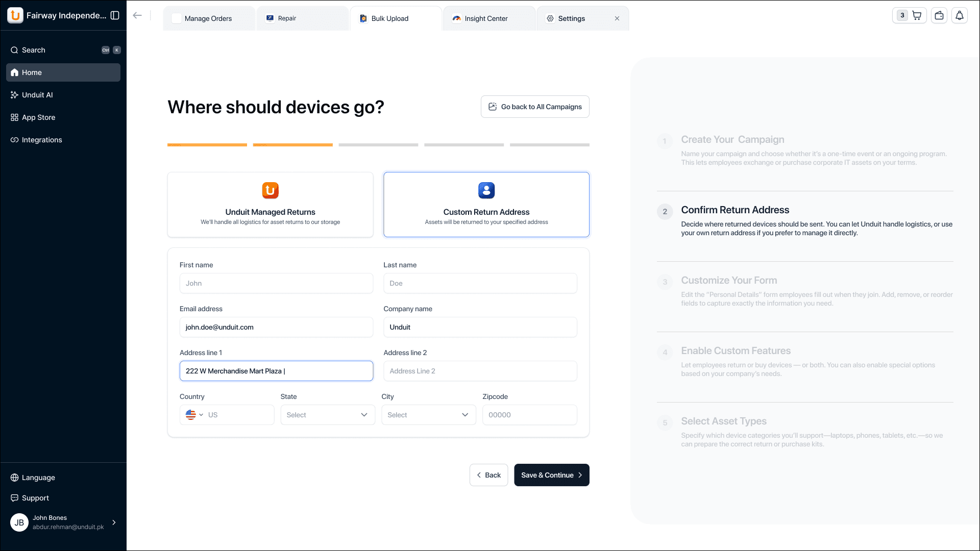Viewport: 980px width, 551px height.
Task: Switch to the Insight Center tab
Action: coord(485,18)
